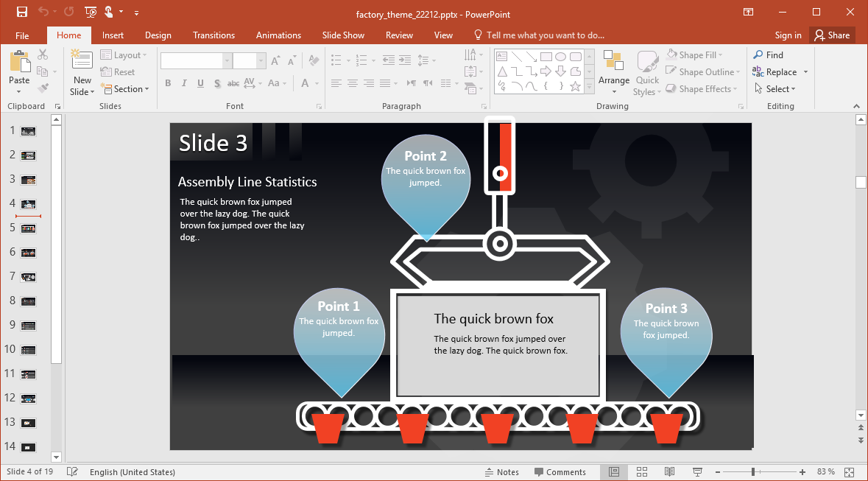
Task: Open Reading View from status bar
Action: [669, 472]
